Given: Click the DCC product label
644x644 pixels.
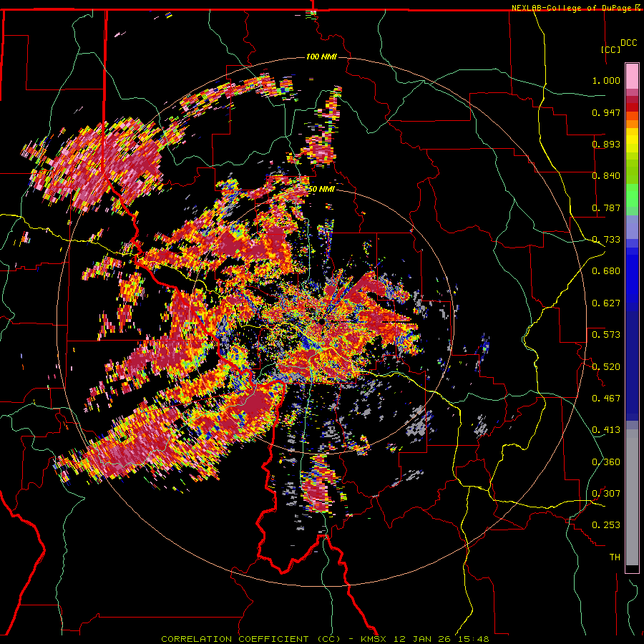Looking at the screenshot, I should point(629,43).
